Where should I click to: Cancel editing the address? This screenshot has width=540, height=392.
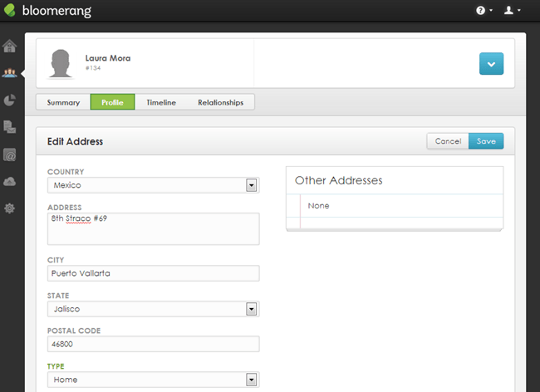448,141
